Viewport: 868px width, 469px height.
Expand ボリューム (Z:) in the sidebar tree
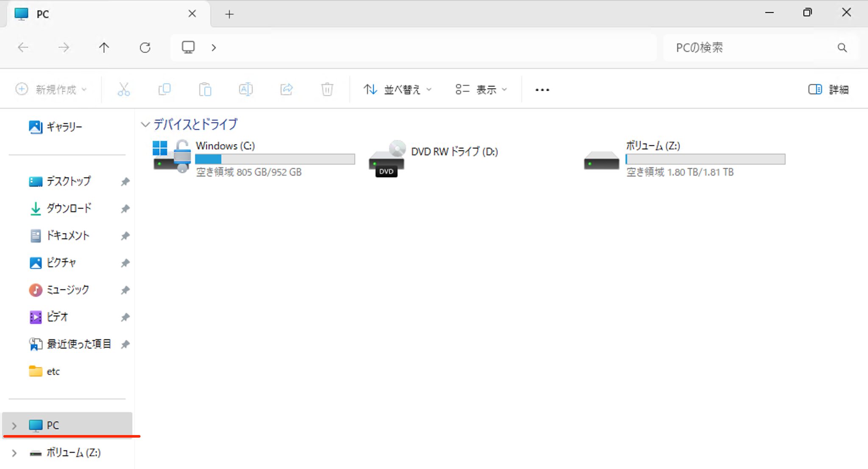14,453
